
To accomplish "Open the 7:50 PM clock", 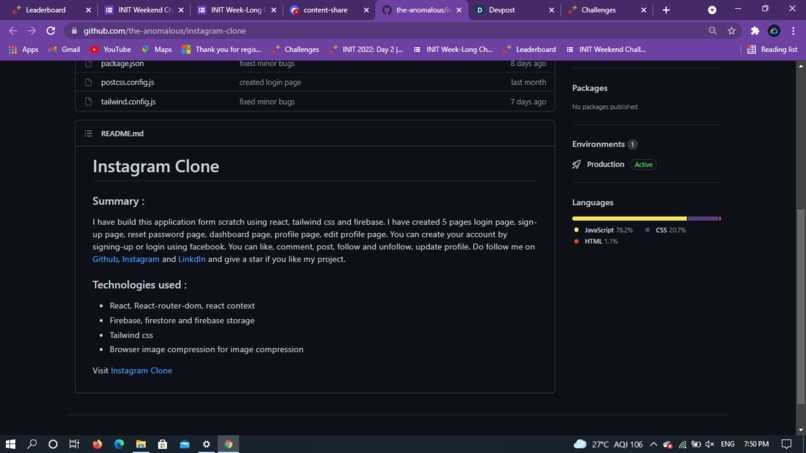I will [x=756, y=444].
